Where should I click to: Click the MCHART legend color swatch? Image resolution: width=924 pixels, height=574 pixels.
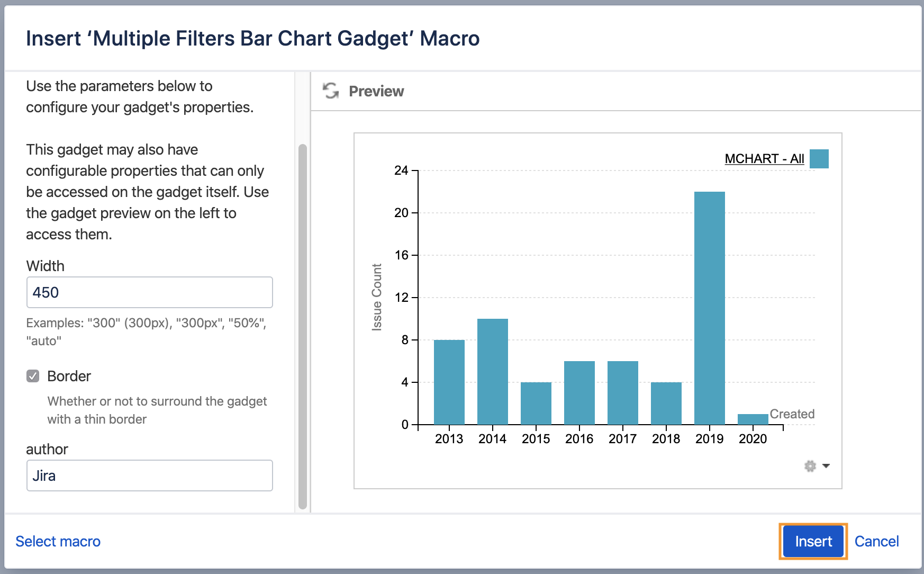(819, 159)
